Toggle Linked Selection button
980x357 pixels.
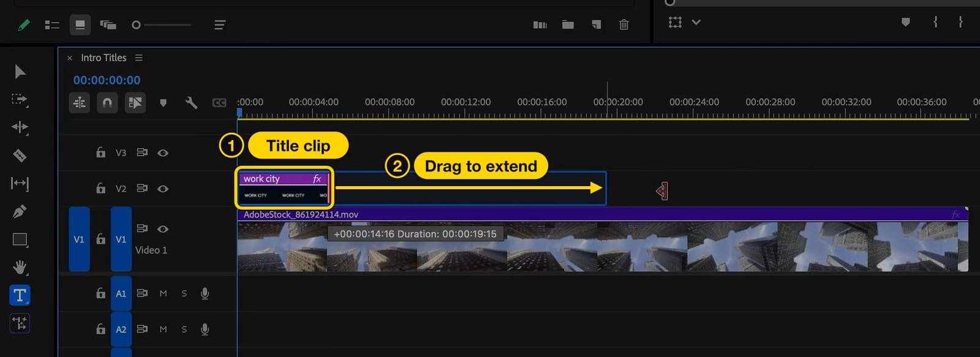click(135, 103)
